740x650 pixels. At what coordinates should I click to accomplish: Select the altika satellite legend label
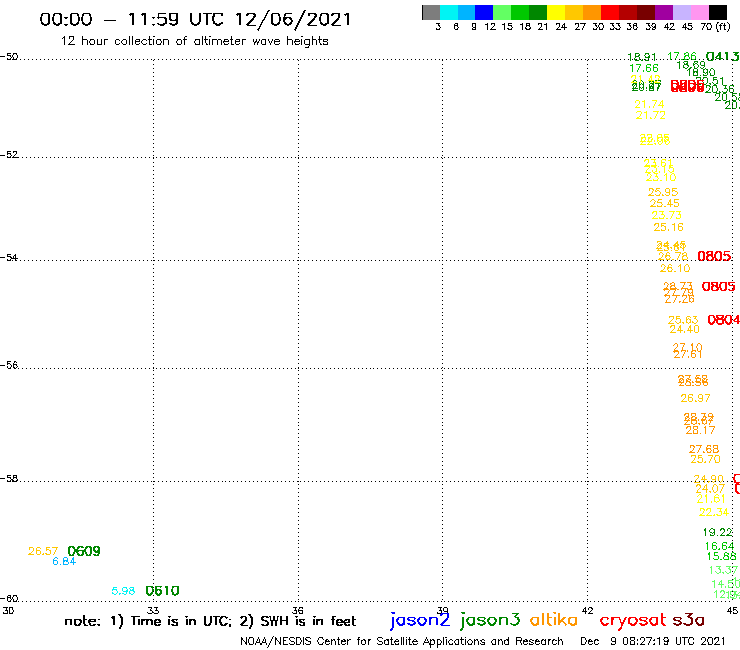[554, 620]
